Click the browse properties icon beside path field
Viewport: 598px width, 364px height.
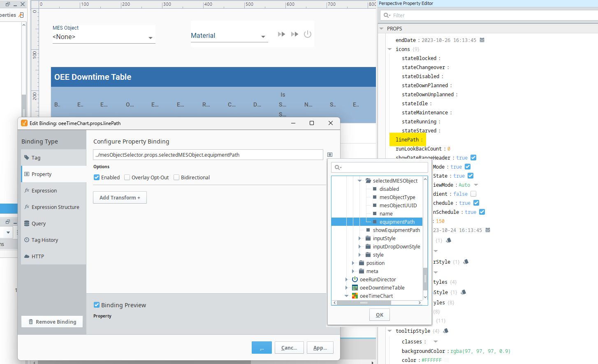click(x=330, y=155)
